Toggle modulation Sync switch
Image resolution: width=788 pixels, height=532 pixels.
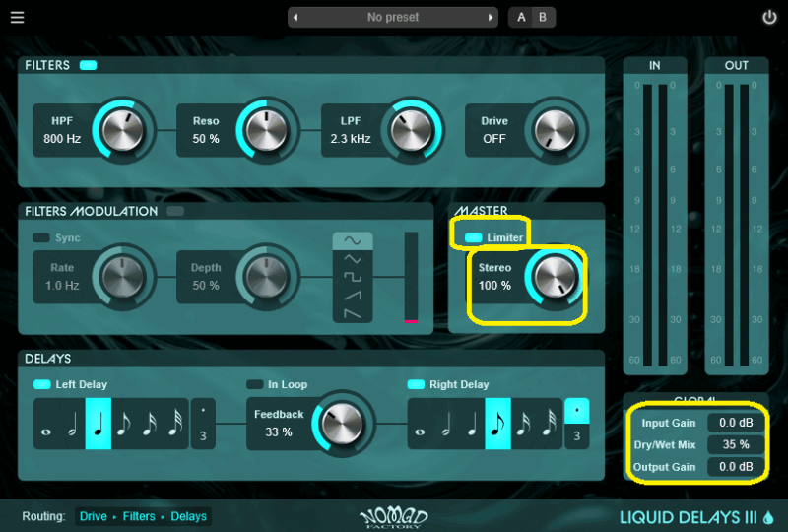point(41,237)
